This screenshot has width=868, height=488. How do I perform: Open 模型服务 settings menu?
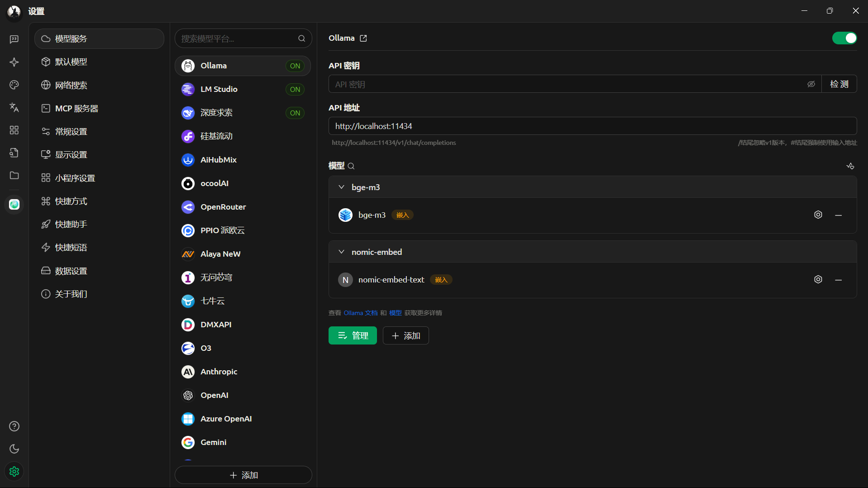point(99,39)
